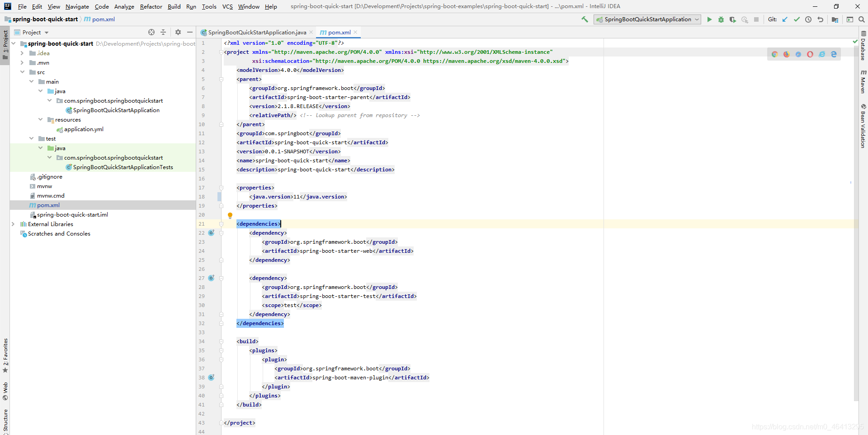The width and height of the screenshot is (868, 435).
Task: Collapse the src folder
Action: pos(22,72)
